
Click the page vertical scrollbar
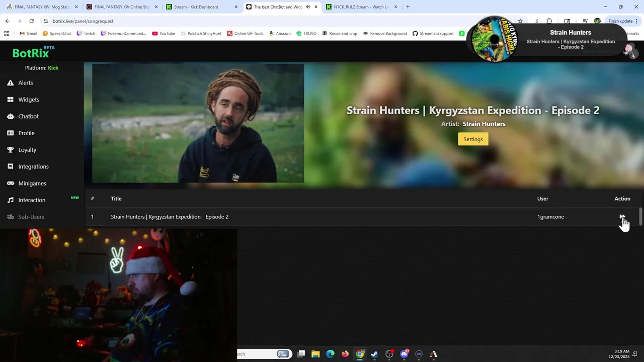point(640,216)
